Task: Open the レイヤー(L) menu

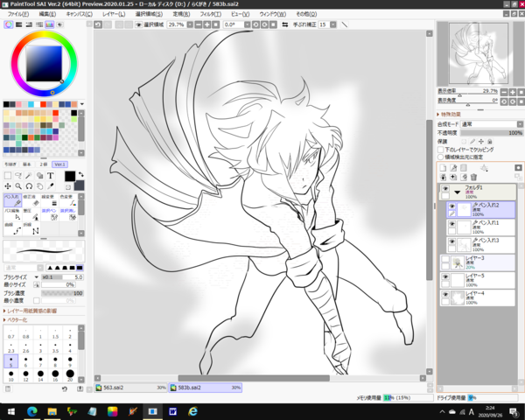Action: point(114,14)
